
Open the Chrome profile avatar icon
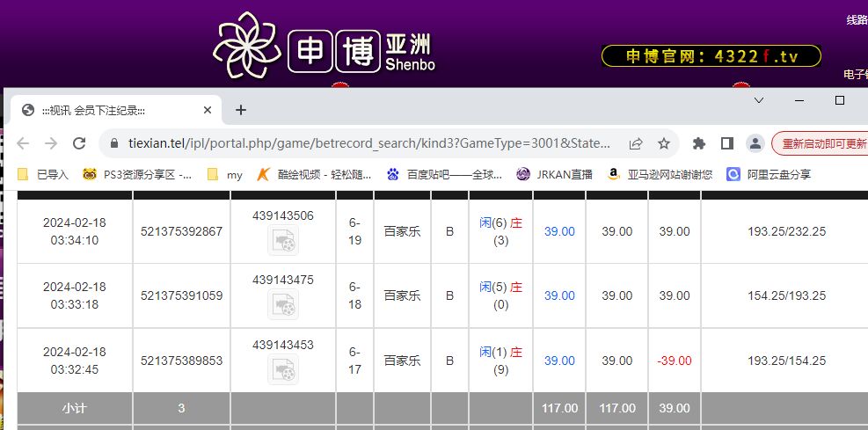click(755, 143)
